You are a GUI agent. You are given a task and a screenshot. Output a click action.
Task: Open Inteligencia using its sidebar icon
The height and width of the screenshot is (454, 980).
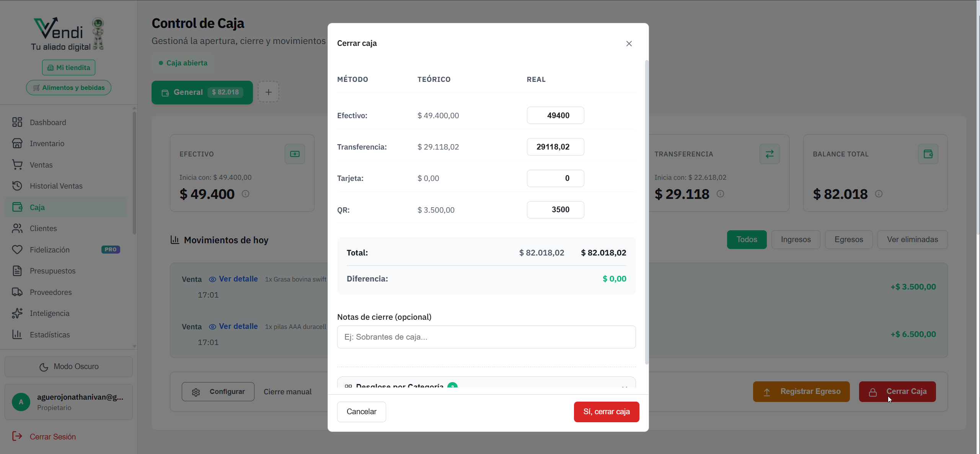pos(17,313)
